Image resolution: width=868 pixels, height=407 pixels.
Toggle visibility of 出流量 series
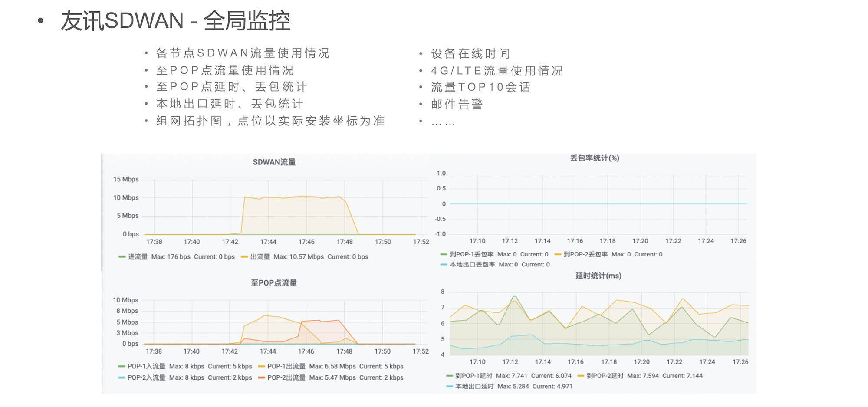point(260,257)
